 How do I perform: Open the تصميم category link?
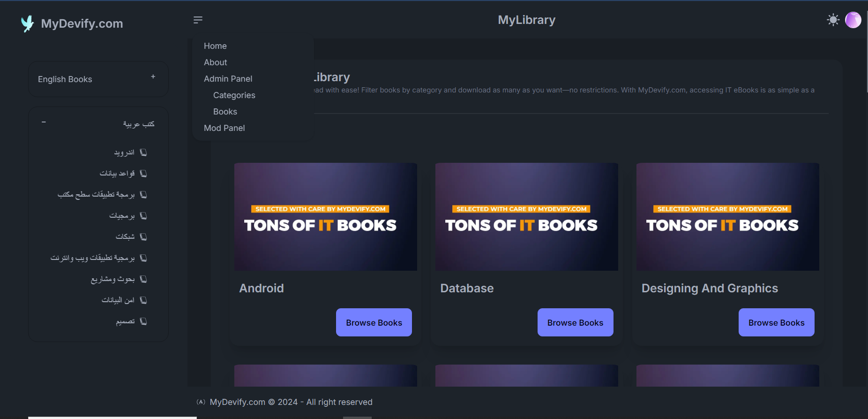click(x=125, y=321)
